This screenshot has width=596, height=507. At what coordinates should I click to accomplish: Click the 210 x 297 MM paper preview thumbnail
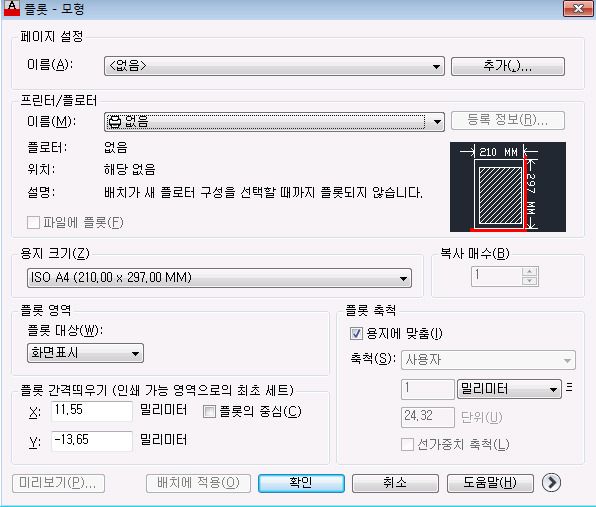508,187
